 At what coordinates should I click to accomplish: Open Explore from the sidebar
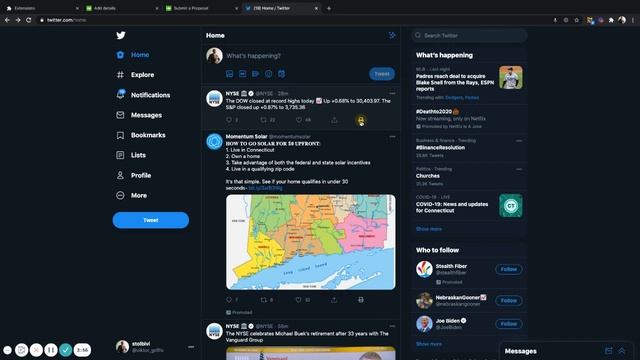(135, 75)
